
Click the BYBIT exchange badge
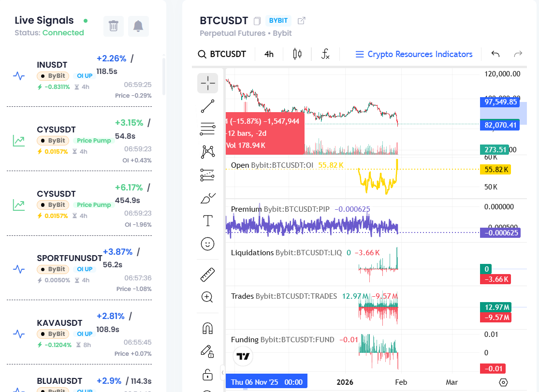tap(278, 21)
